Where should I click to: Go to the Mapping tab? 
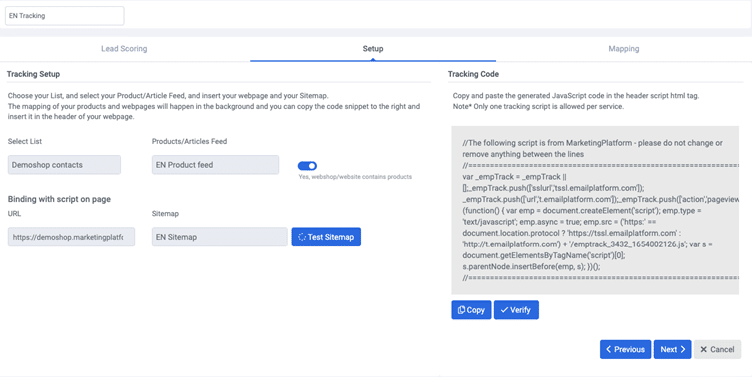pos(623,48)
